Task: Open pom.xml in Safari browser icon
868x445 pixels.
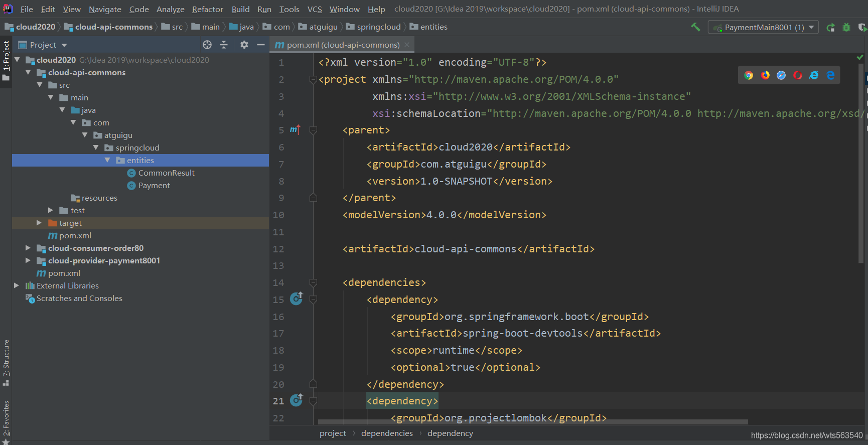Action: [781, 75]
